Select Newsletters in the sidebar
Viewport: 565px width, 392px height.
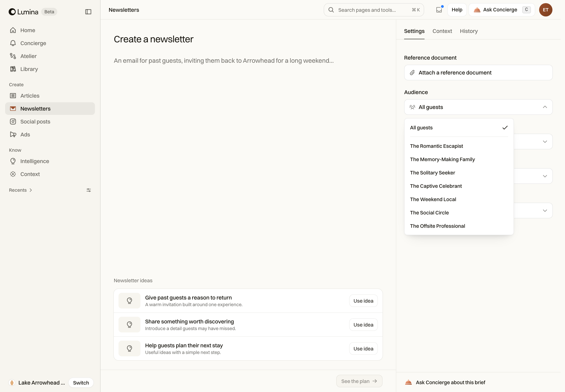point(50,109)
